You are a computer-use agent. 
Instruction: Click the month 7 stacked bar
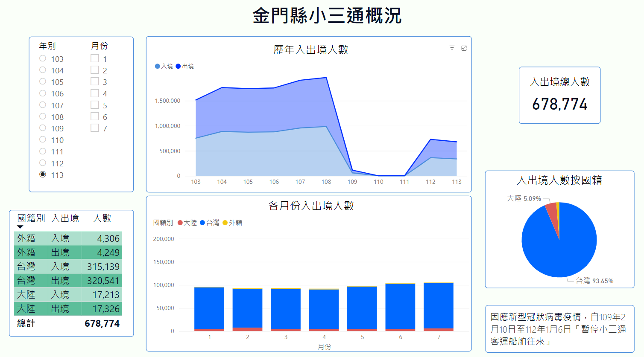tap(439, 307)
